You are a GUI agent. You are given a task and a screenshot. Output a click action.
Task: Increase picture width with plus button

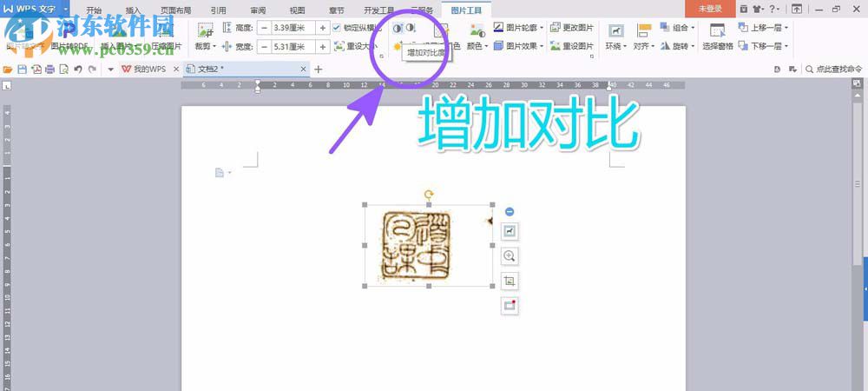point(323,47)
